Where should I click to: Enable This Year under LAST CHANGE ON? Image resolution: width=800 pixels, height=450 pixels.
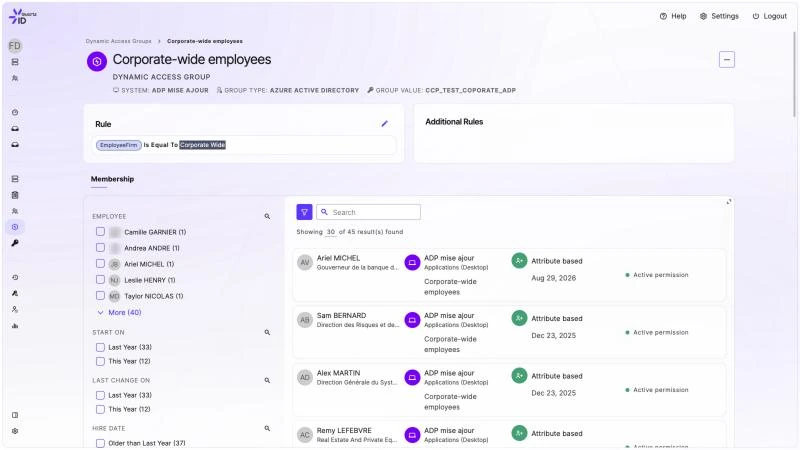[x=101, y=409]
